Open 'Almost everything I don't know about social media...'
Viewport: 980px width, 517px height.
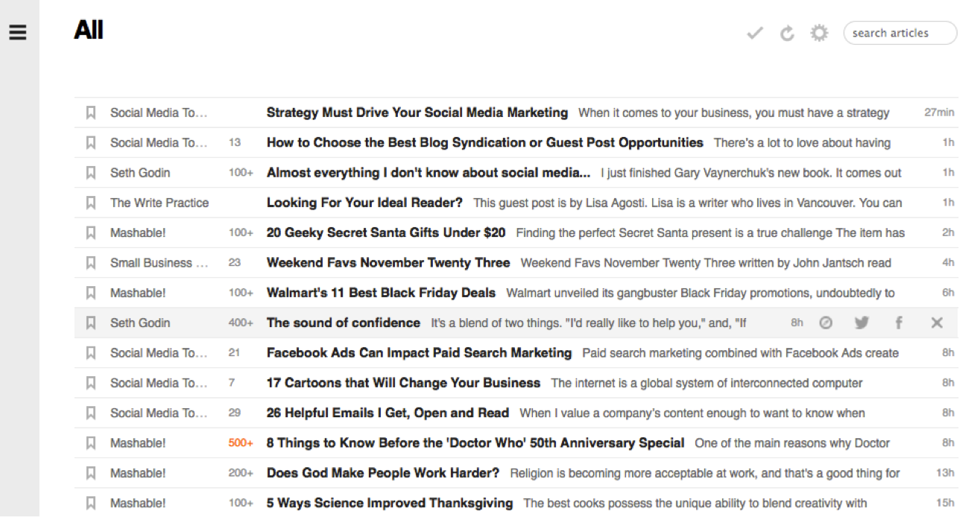[x=429, y=172]
